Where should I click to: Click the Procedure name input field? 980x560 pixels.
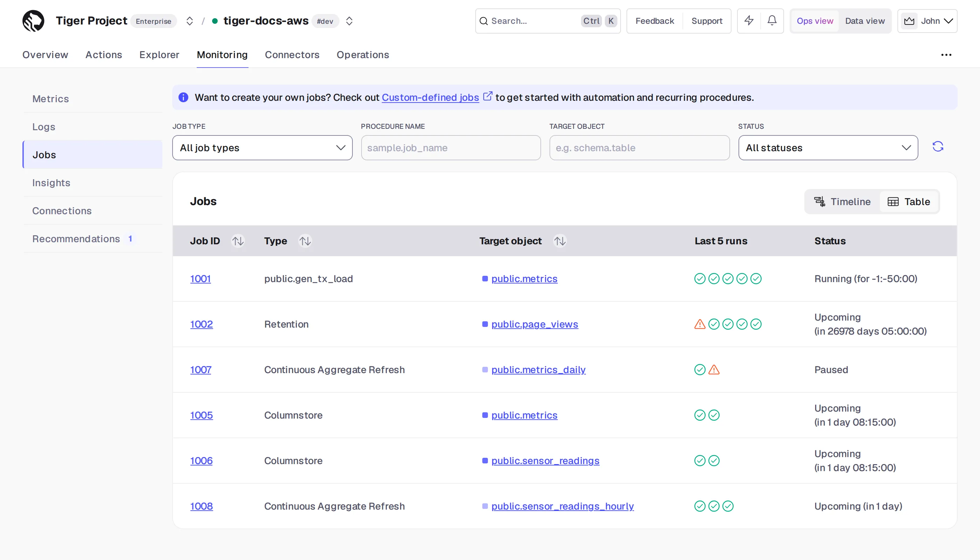click(x=451, y=148)
